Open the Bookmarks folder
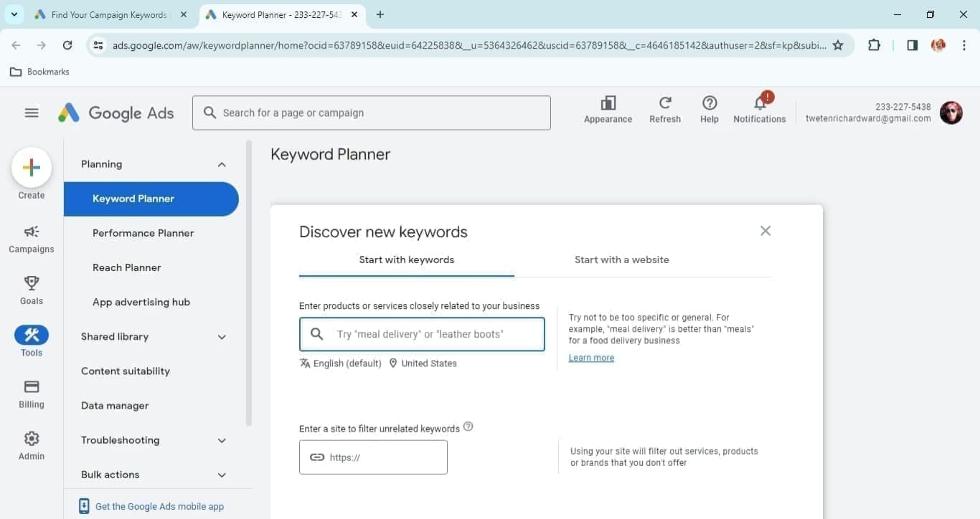 point(39,72)
